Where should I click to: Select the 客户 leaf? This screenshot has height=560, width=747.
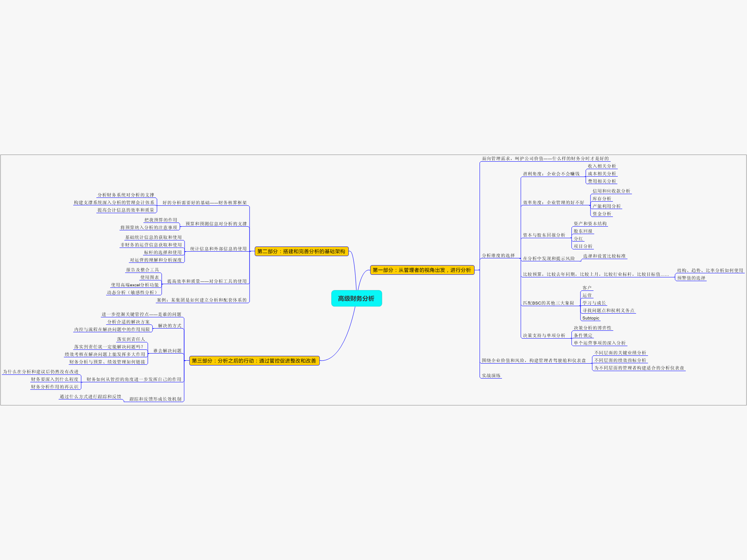click(587, 288)
